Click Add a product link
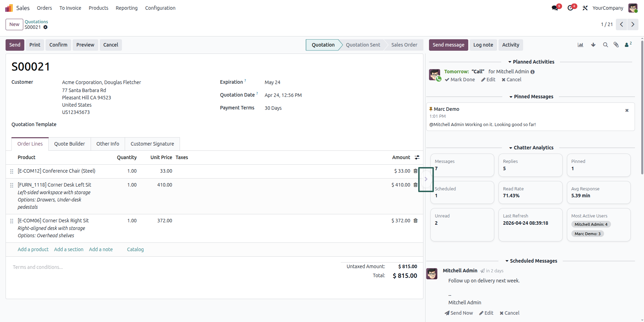Image resolution: width=644 pixels, height=322 pixels. click(33, 249)
